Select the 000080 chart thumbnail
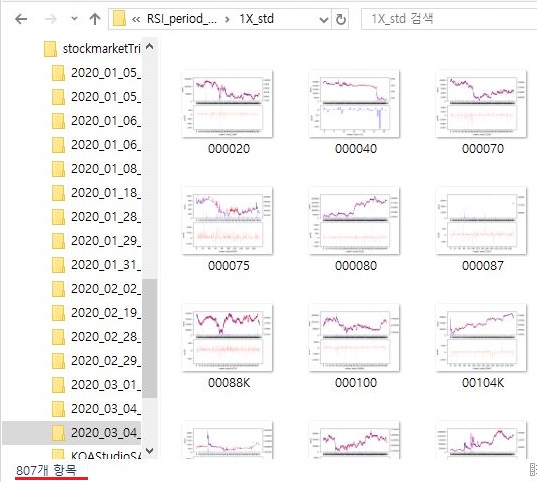Image resolution: width=537 pixels, height=482 pixels. tap(354, 221)
